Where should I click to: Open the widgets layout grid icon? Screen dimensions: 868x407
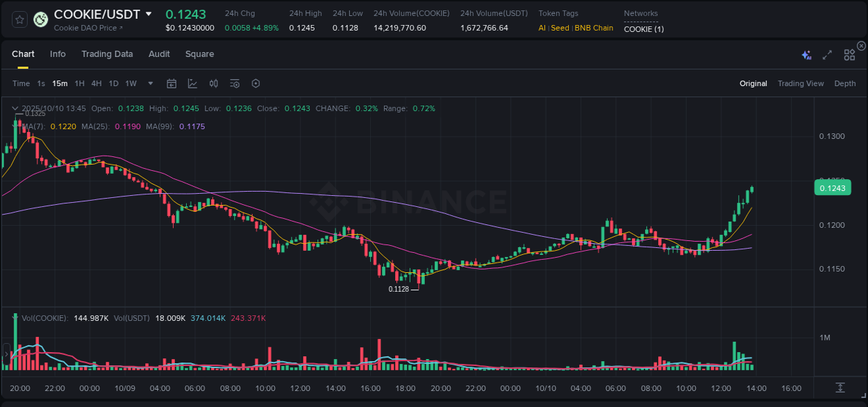[x=849, y=54]
